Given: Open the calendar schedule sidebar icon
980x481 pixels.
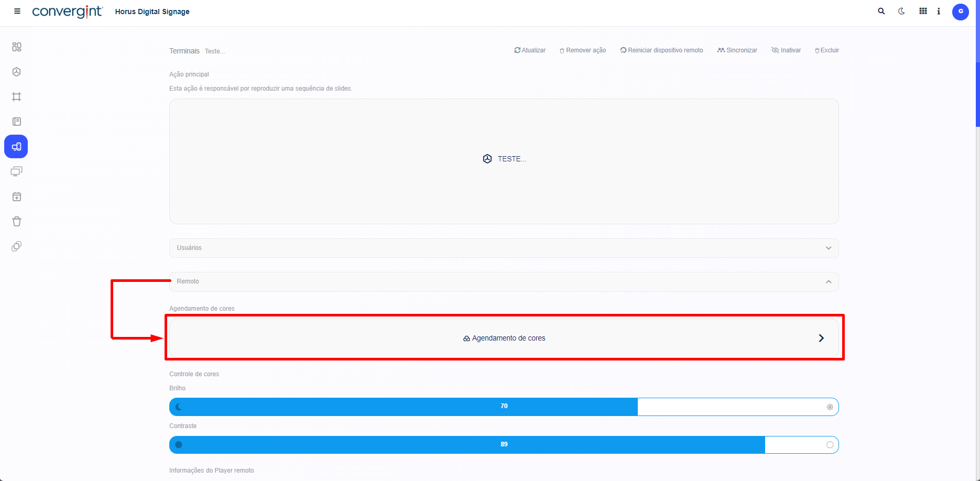Looking at the screenshot, I should coord(17,196).
